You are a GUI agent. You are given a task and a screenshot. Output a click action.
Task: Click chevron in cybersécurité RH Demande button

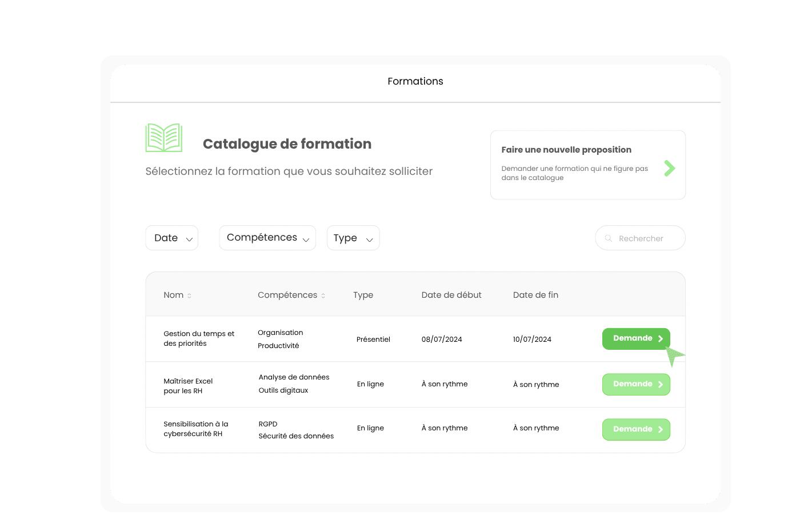pos(661,430)
